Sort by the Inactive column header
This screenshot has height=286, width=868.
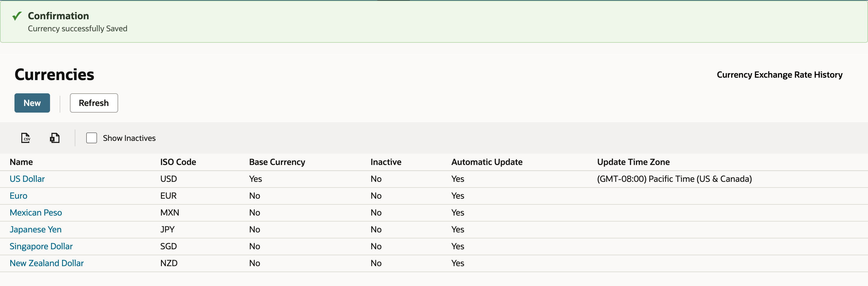[x=386, y=162]
